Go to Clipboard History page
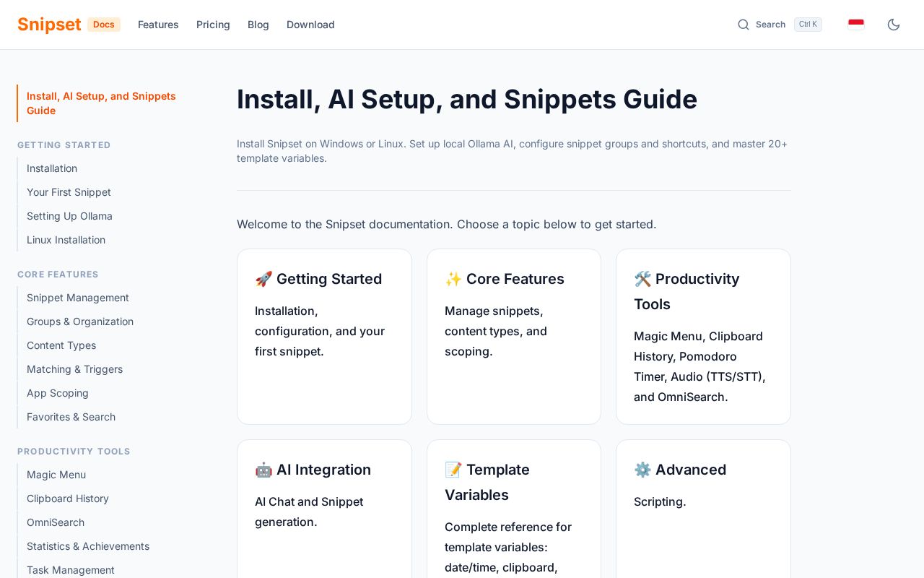Image resolution: width=924 pixels, height=578 pixels. point(68,499)
